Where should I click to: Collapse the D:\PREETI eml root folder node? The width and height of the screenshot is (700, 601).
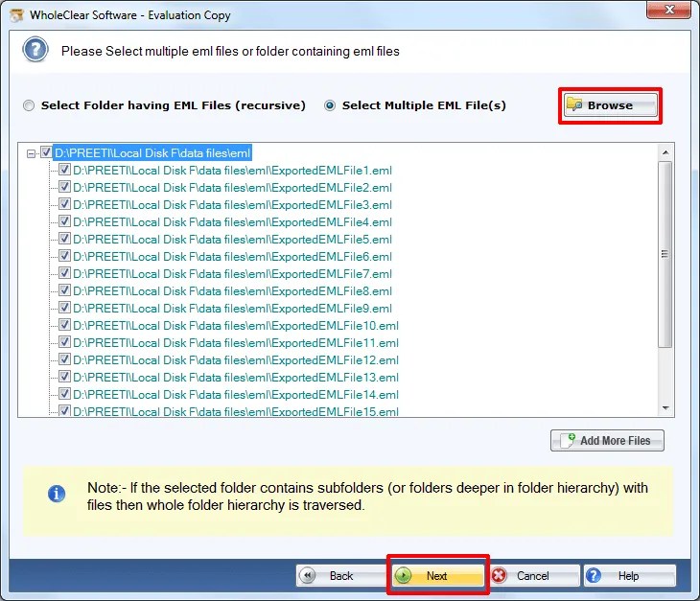click(31, 154)
